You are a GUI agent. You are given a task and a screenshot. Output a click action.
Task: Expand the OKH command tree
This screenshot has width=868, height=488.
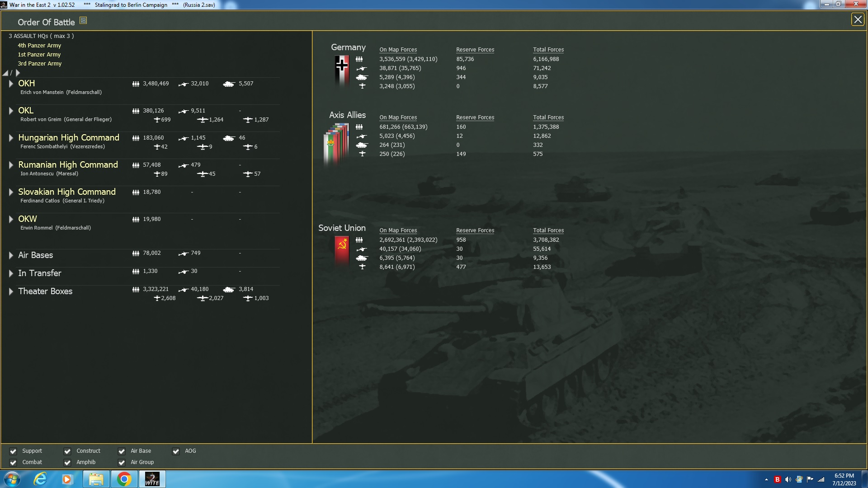coord(11,84)
